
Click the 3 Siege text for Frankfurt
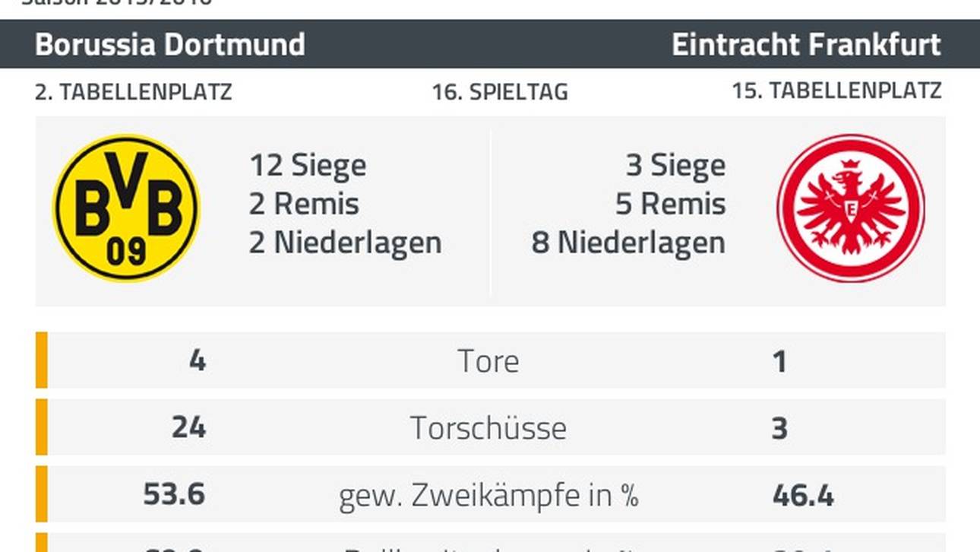coord(675,165)
